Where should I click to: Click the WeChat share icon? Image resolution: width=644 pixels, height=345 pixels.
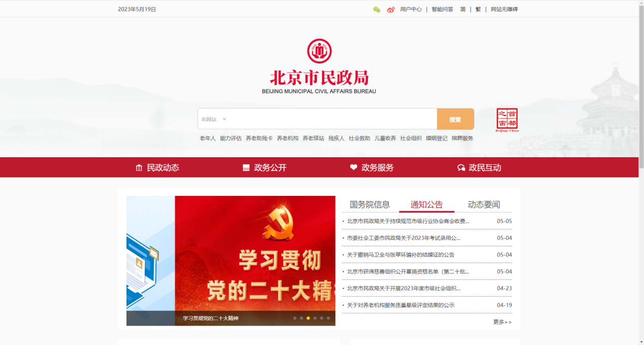[x=376, y=9]
